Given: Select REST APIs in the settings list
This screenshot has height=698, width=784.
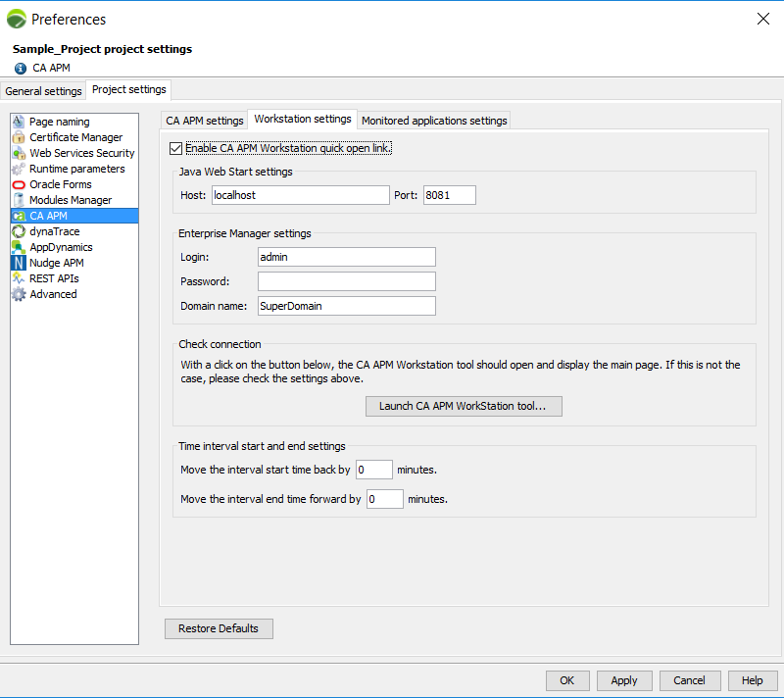Looking at the screenshot, I should tap(54, 278).
